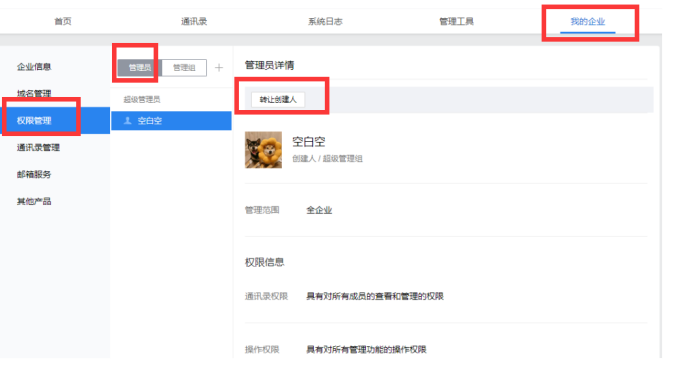Viewport: 692px width, 387px height.
Task: Click the 权限信息 section heading
Action: (x=264, y=262)
